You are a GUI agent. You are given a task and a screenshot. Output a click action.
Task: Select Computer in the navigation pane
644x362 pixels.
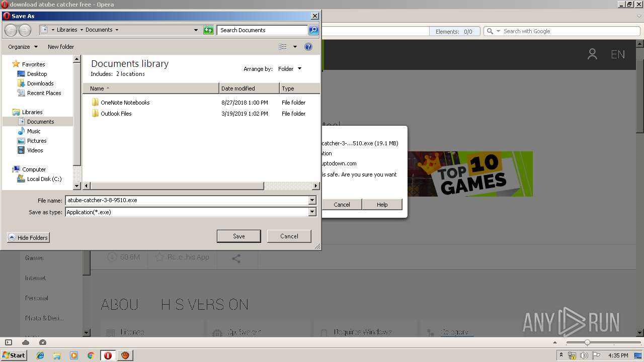click(34, 169)
